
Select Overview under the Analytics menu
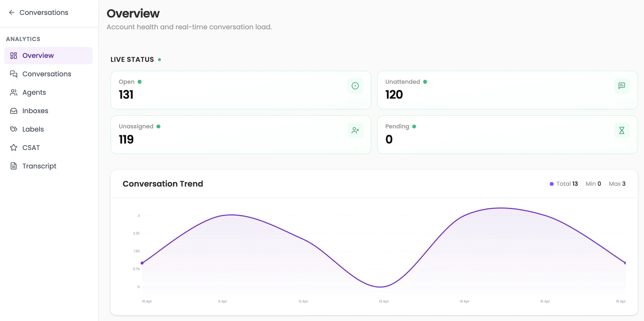pos(38,55)
